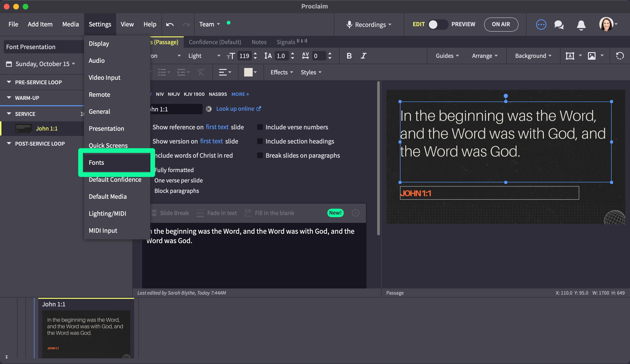
Task: Click the Fill in the blank icon
Action: [247, 213]
